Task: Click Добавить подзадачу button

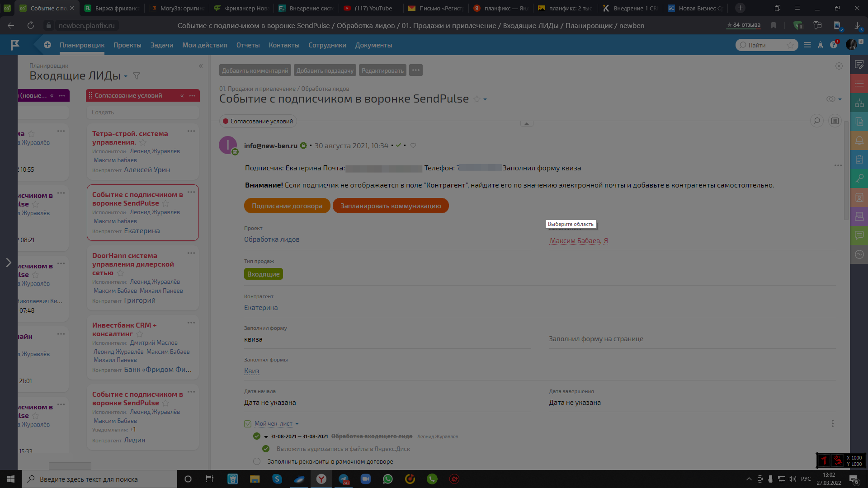Action: pos(325,70)
